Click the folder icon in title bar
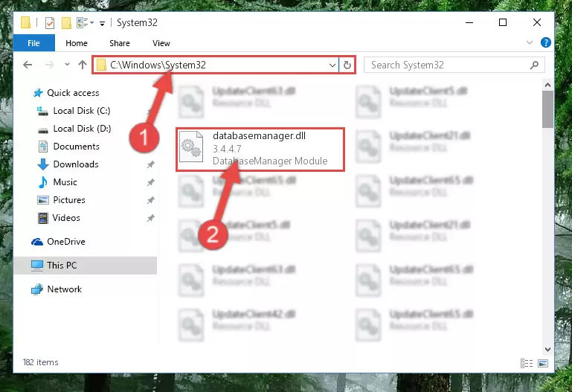The height and width of the screenshot is (392, 572). pyautogui.click(x=25, y=22)
